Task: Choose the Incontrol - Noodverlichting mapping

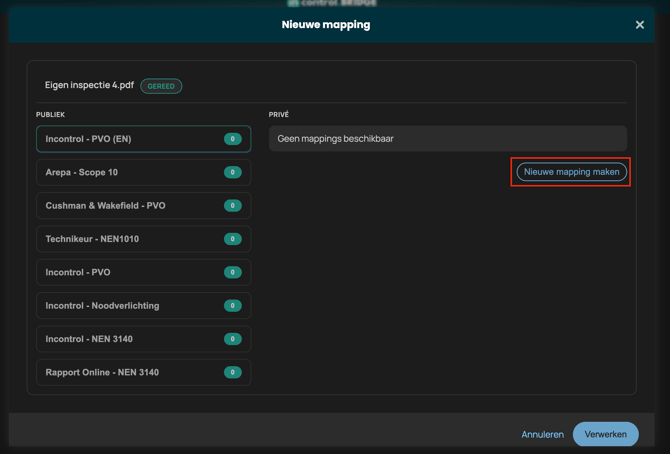Action: coord(130,306)
